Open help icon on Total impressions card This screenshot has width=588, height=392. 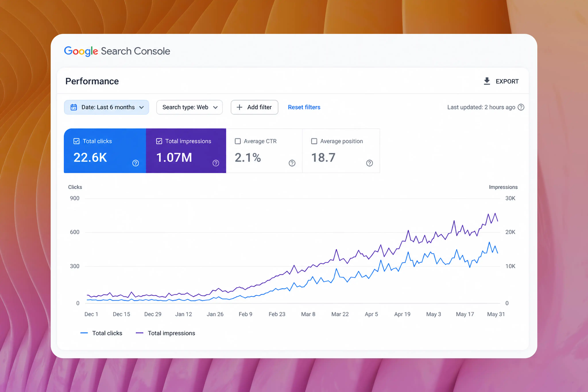(x=216, y=163)
